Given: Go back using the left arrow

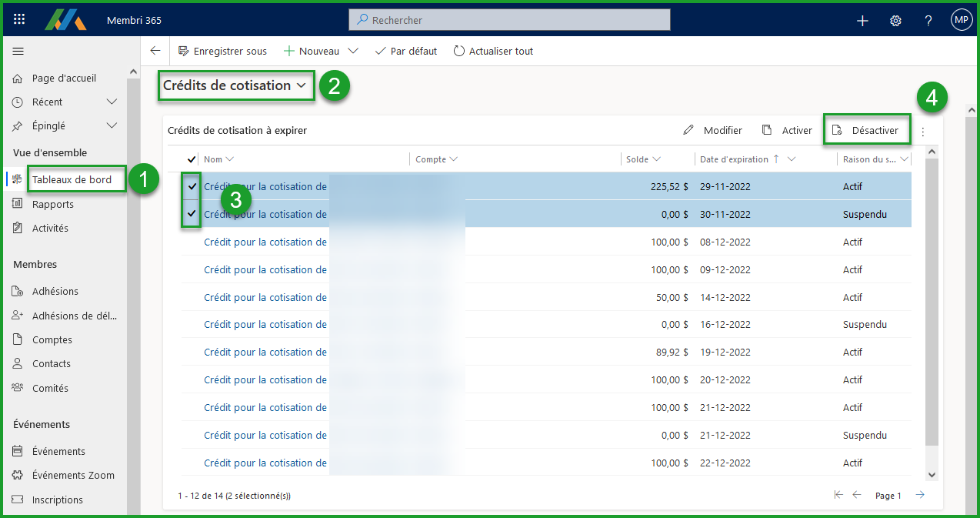Looking at the screenshot, I should pyautogui.click(x=155, y=51).
